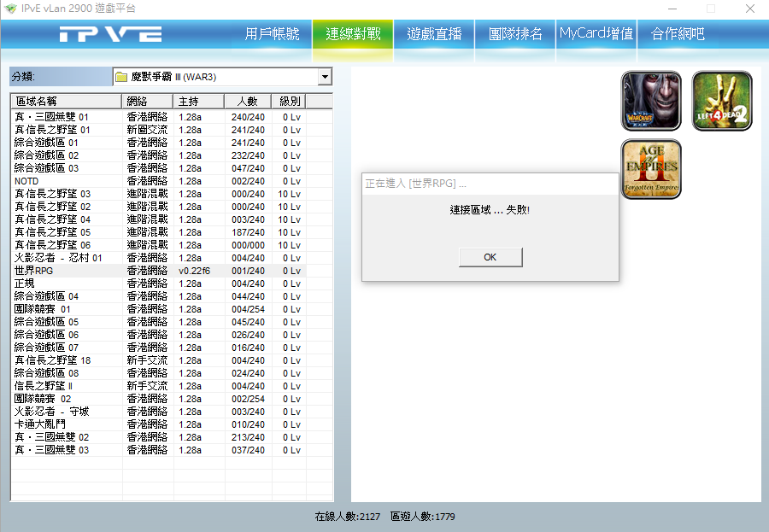Open the 用戶帳號 tab
The image size is (769, 532).
(x=272, y=34)
